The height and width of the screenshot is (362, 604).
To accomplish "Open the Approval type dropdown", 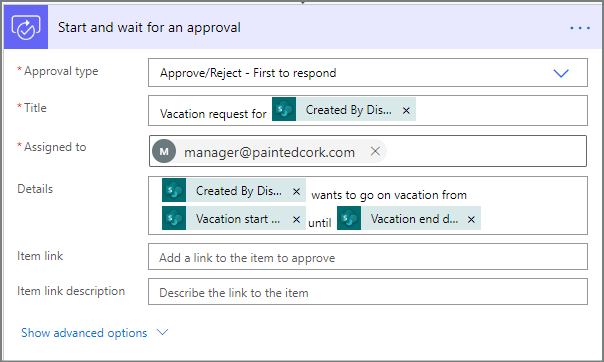I will [x=368, y=72].
